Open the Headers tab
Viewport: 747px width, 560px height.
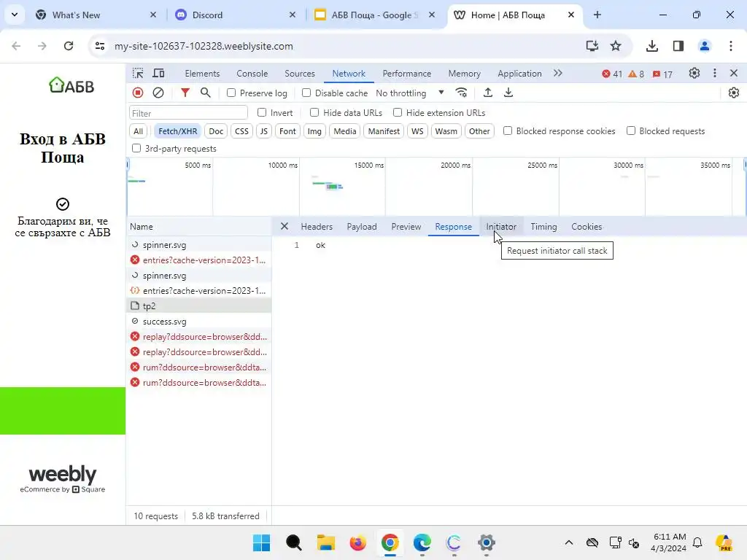[x=317, y=227]
